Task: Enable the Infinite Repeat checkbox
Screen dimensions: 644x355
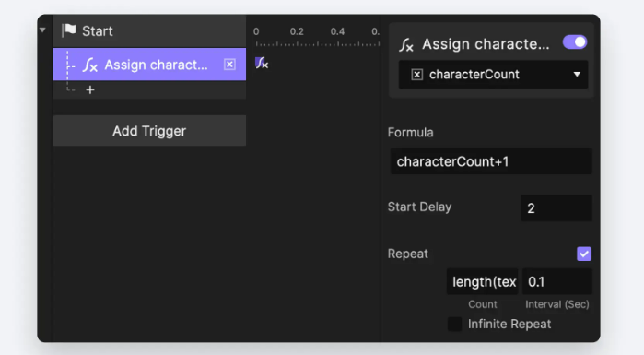Action: coord(454,324)
